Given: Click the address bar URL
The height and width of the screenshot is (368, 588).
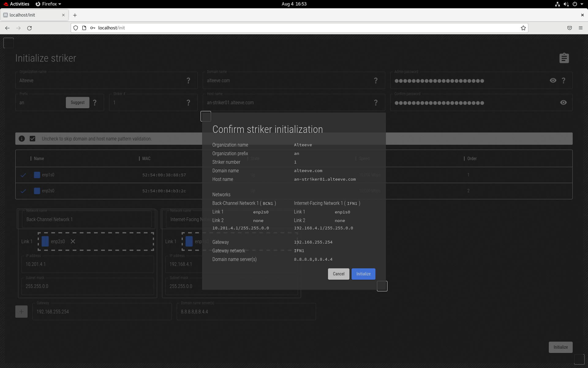Looking at the screenshot, I should coord(111,28).
